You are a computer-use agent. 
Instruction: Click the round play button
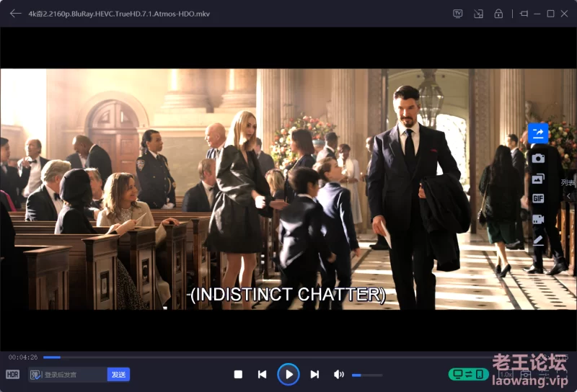tap(288, 375)
